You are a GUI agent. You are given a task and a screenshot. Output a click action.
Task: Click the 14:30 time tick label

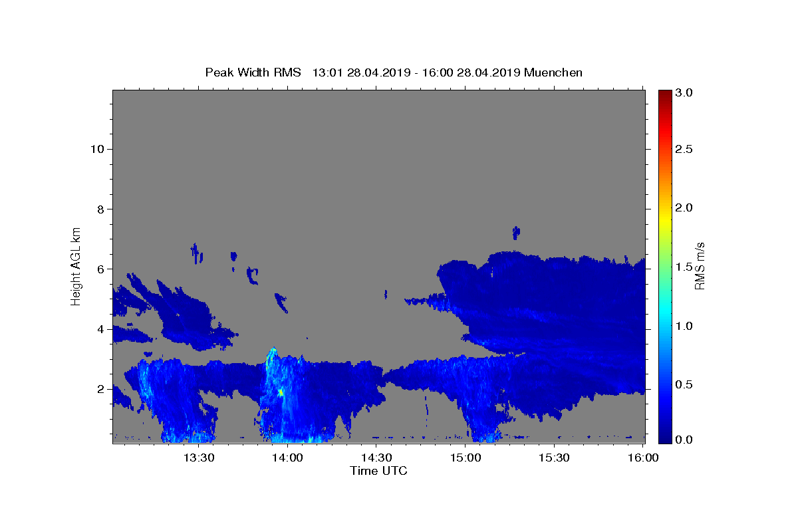376,458
